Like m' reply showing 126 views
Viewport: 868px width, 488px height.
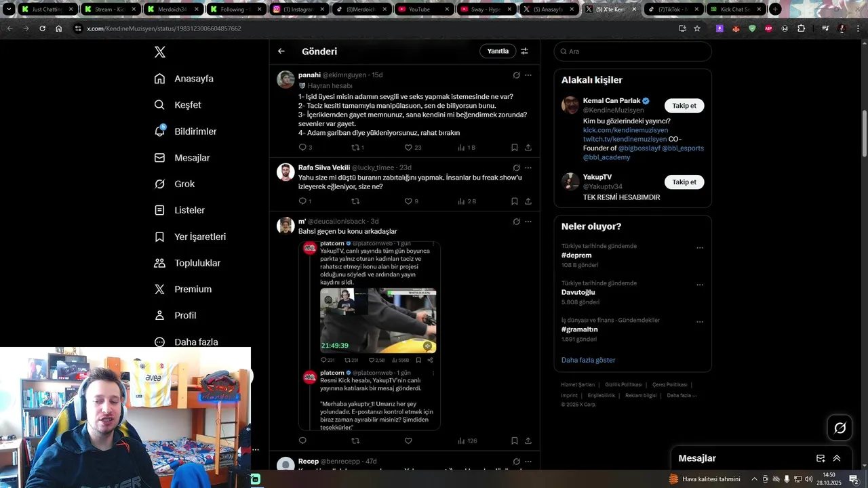click(408, 441)
